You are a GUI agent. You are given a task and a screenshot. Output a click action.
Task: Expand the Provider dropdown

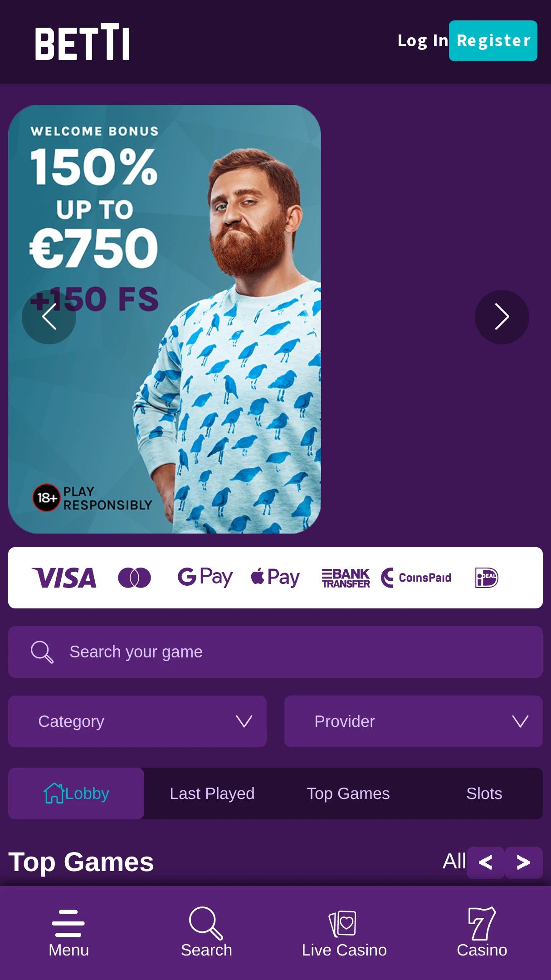click(x=414, y=721)
